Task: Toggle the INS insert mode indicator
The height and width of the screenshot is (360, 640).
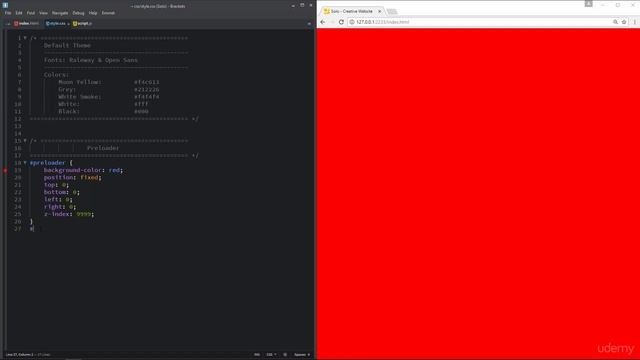Action: coord(257,355)
